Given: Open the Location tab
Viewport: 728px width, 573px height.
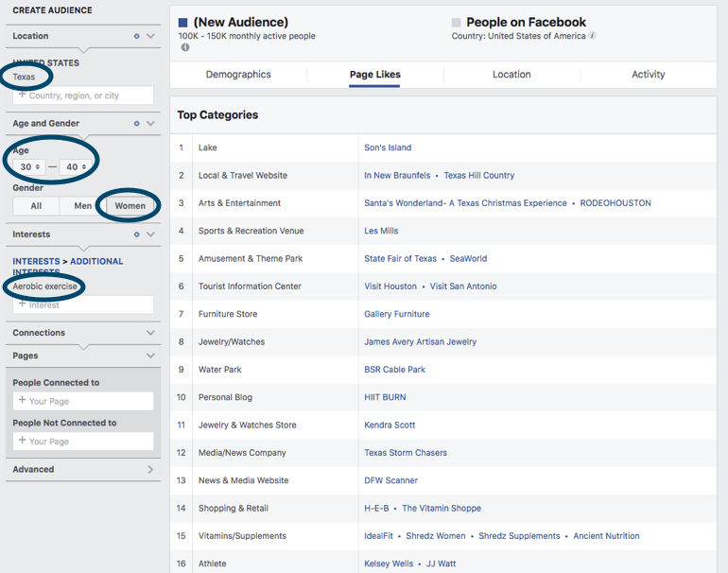Looking at the screenshot, I should pyautogui.click(x=511, y=75).
